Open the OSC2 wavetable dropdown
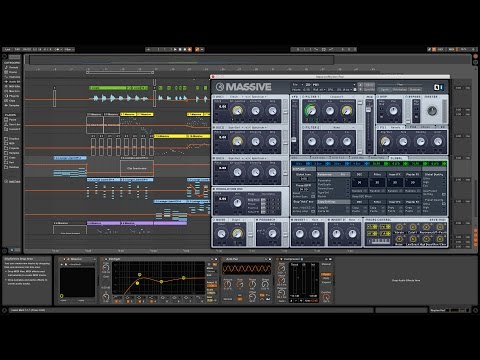The width and height of the screenshot is (480, 360). [236, 127]
